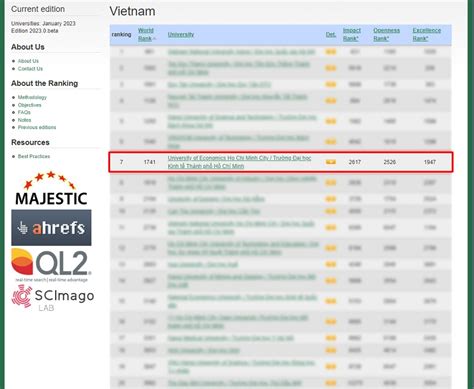The image size is (474, 389).
Task: Click world rank value 1741
Action: pos(150,162)
